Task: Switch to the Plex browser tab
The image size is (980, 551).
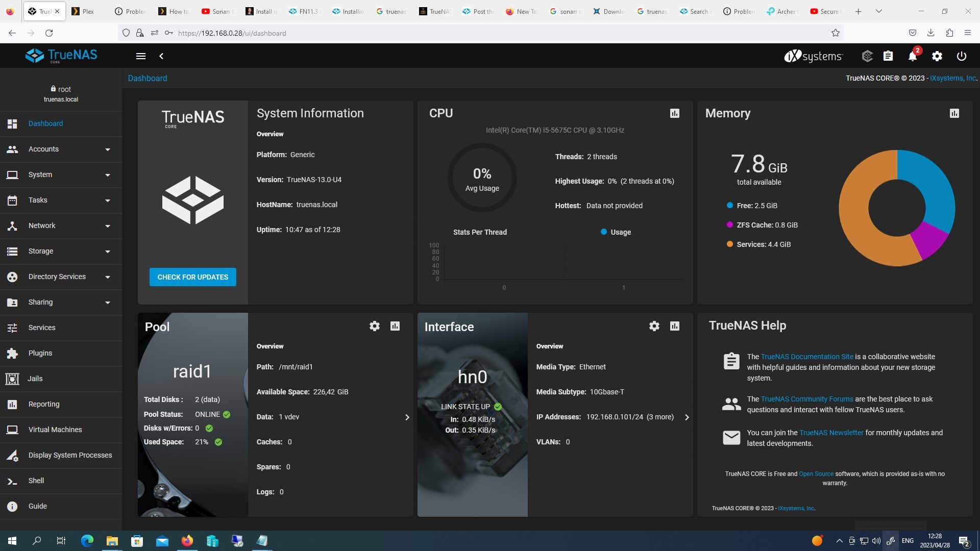Action: [88, 11]
